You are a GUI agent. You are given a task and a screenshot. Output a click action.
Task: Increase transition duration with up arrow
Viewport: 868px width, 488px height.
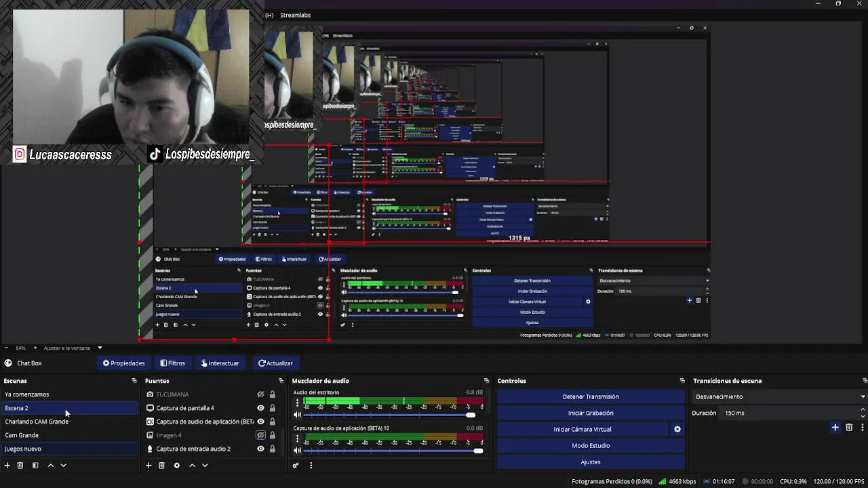click(x=863, y=409)
